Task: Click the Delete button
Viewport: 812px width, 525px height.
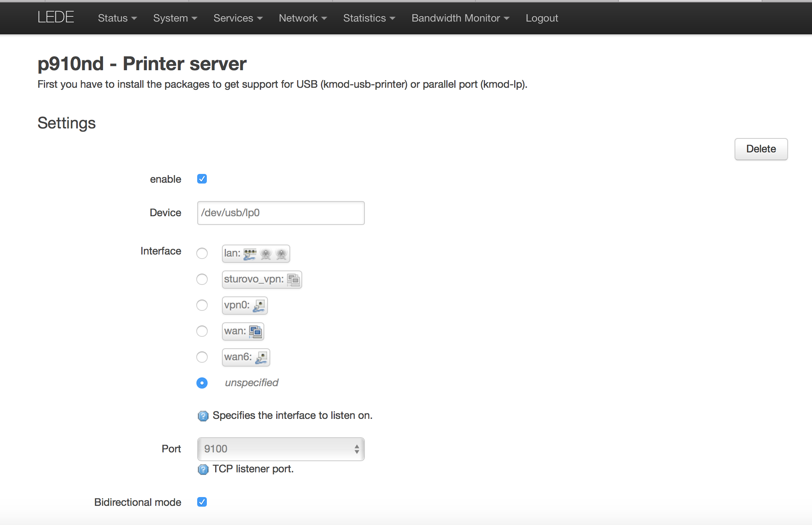Action: click(x=761, y=149)
